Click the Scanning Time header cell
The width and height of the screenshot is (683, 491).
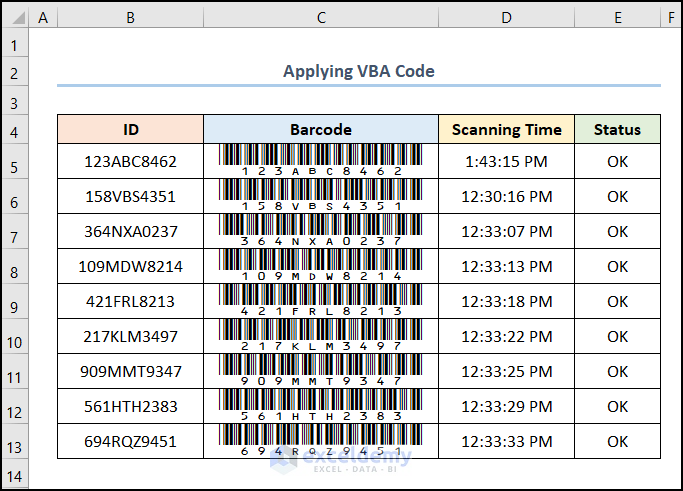pos(506,130)
